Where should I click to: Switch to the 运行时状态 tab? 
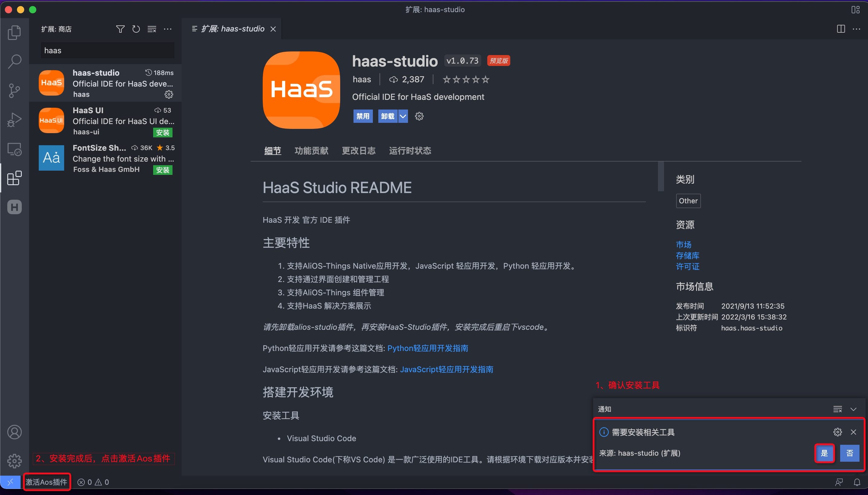click(x=410, y=151)
